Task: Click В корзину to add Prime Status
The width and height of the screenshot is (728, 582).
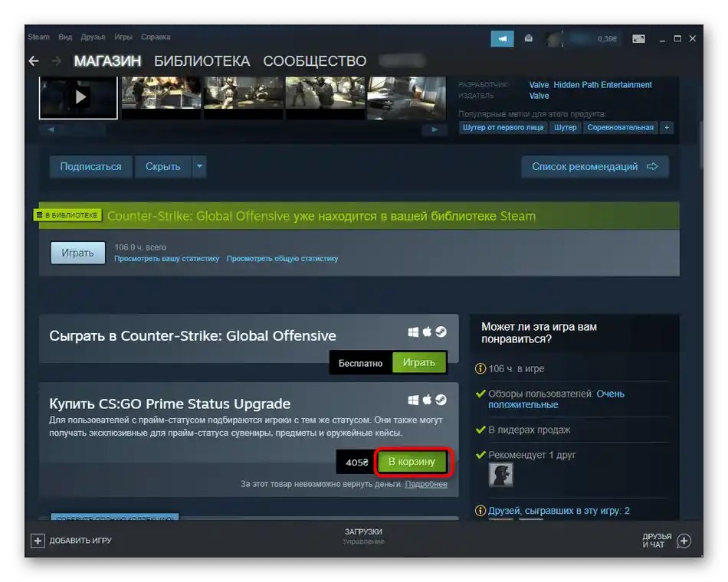Action: tap(412, 462)
